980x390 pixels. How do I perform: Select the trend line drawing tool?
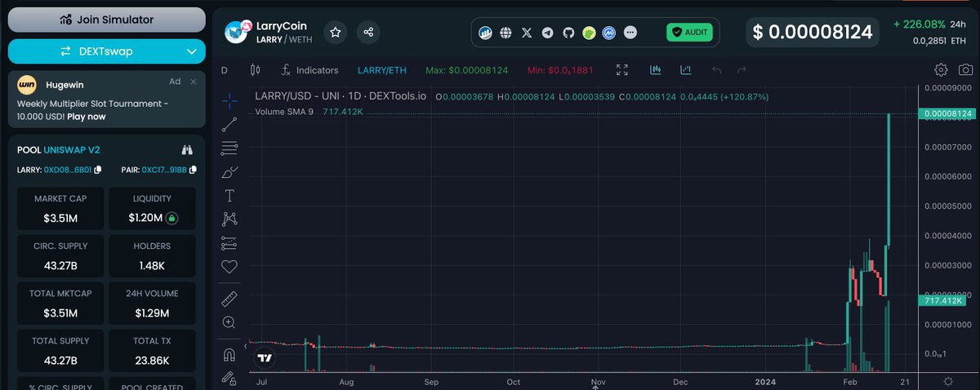point(229,124)
